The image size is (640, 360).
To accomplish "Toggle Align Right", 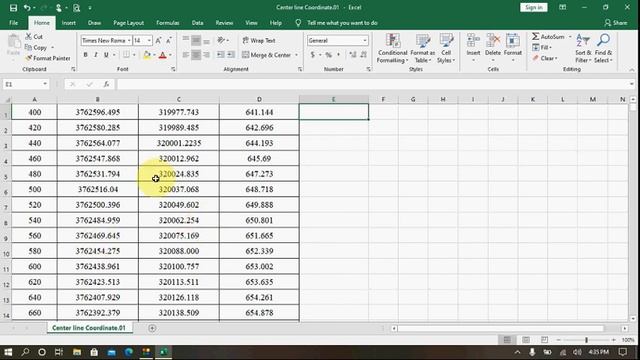I will (207, 55).
